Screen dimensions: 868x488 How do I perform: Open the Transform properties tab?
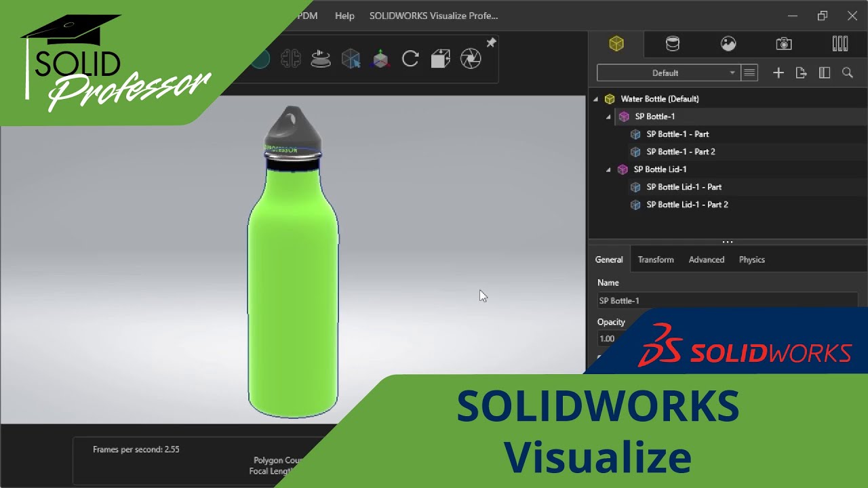point(656,260)
